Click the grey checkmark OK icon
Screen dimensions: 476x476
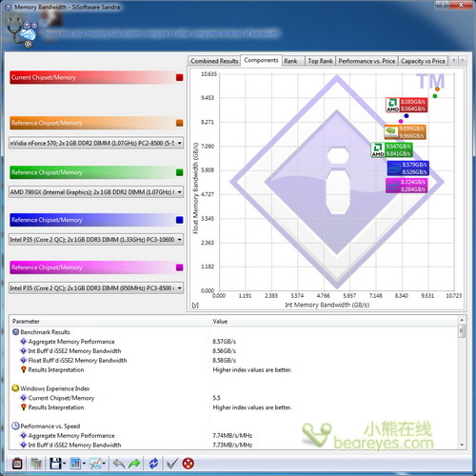(x=172, y=464)
